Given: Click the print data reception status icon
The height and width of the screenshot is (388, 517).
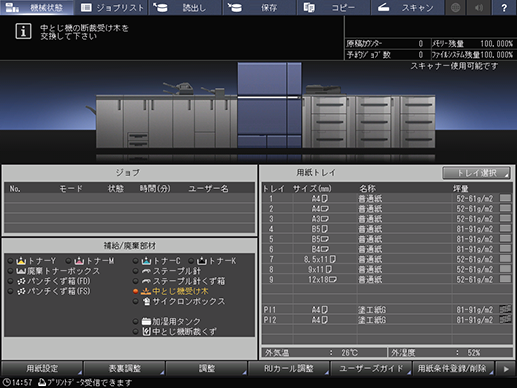Looking at the screenshot, I should pyautogui.click(x=42, y=382).
